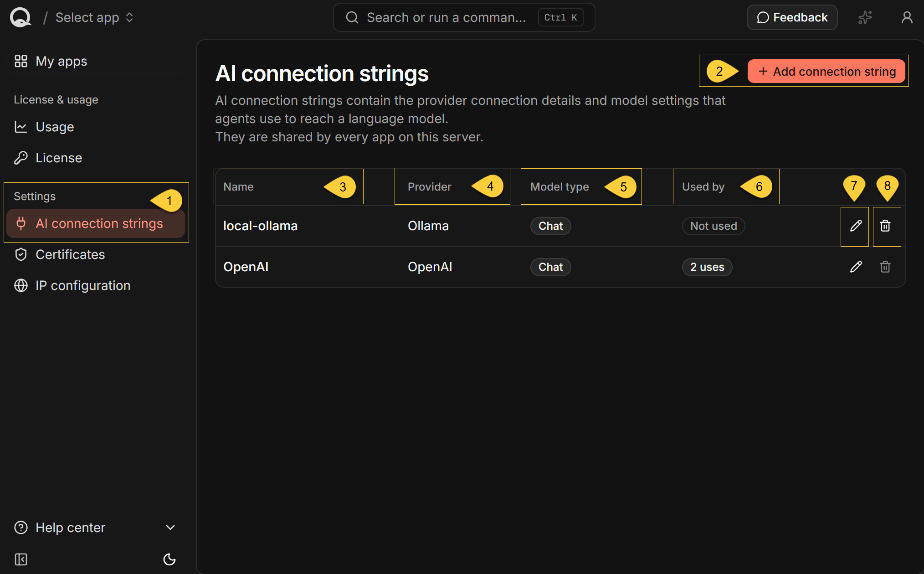Click the Help center question mark icon
924x574 pixels.
pos(21,527)
